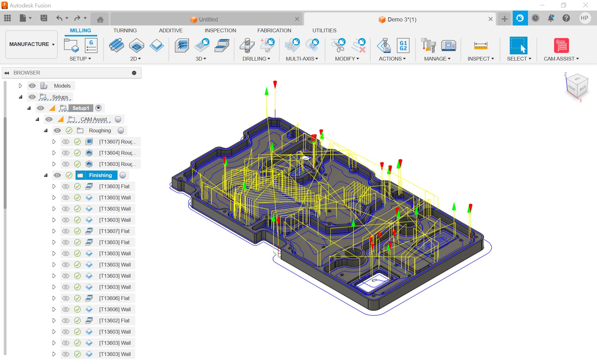
Task: Open the Tool Library icon
Action: click(428, 46)
